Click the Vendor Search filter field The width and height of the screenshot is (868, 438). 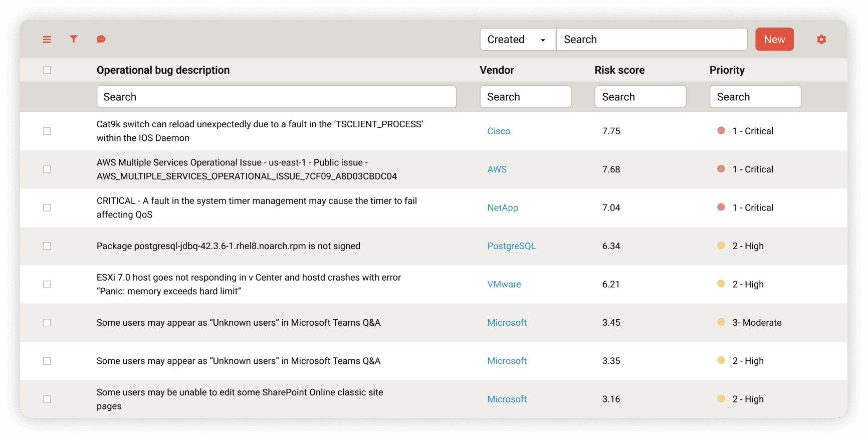525,97
